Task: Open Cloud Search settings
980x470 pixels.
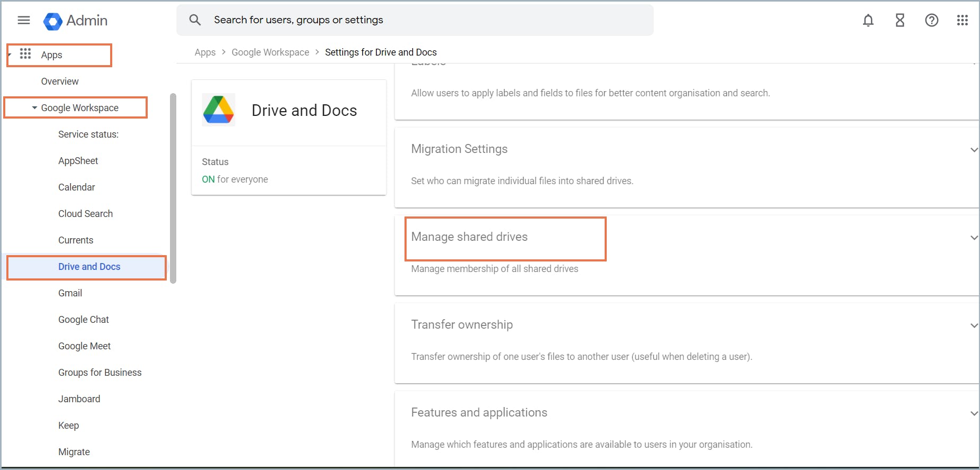Action: click(x=86, y=214)
